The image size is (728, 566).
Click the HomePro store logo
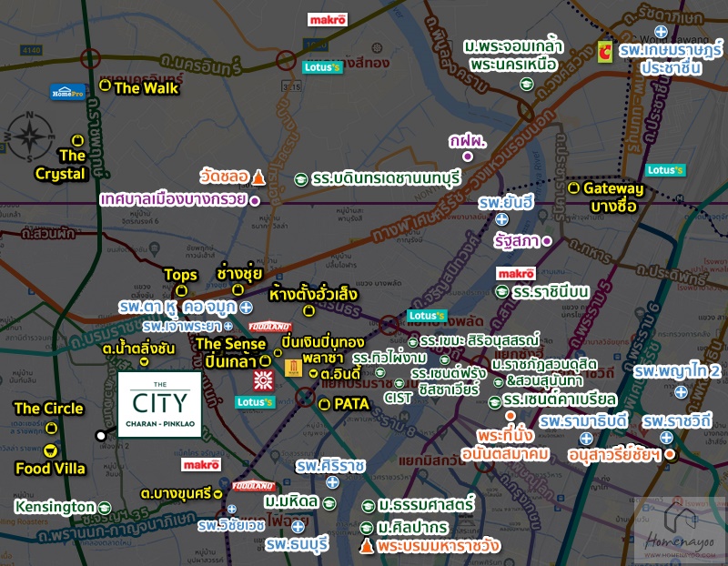(67, 92)
